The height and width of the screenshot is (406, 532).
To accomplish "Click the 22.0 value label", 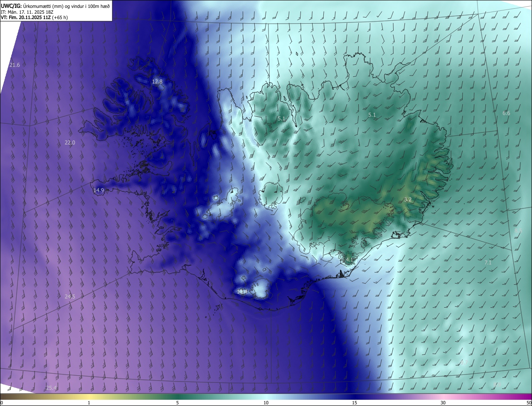I will (x=70, y=143).
